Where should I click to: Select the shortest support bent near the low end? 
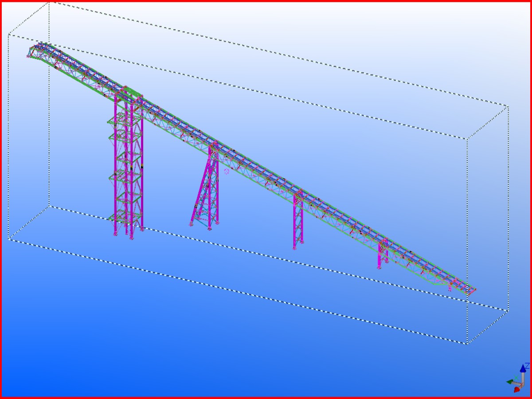tap(382, 254)
